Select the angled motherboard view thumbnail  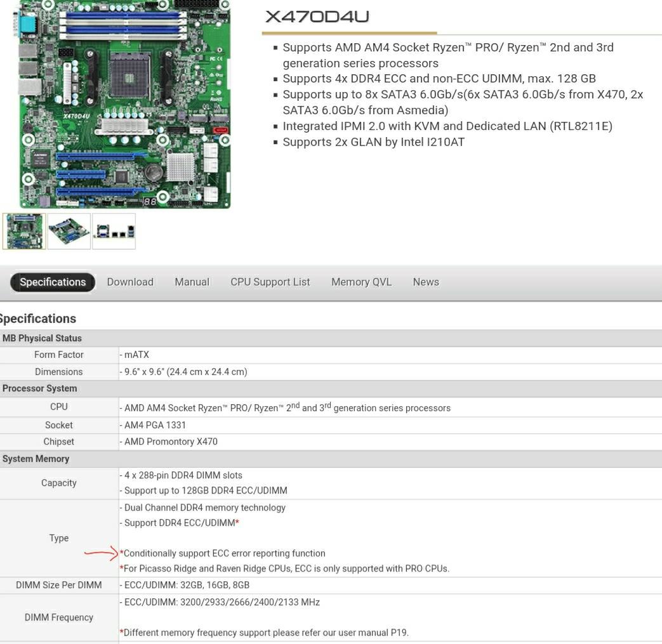point(69,231)
